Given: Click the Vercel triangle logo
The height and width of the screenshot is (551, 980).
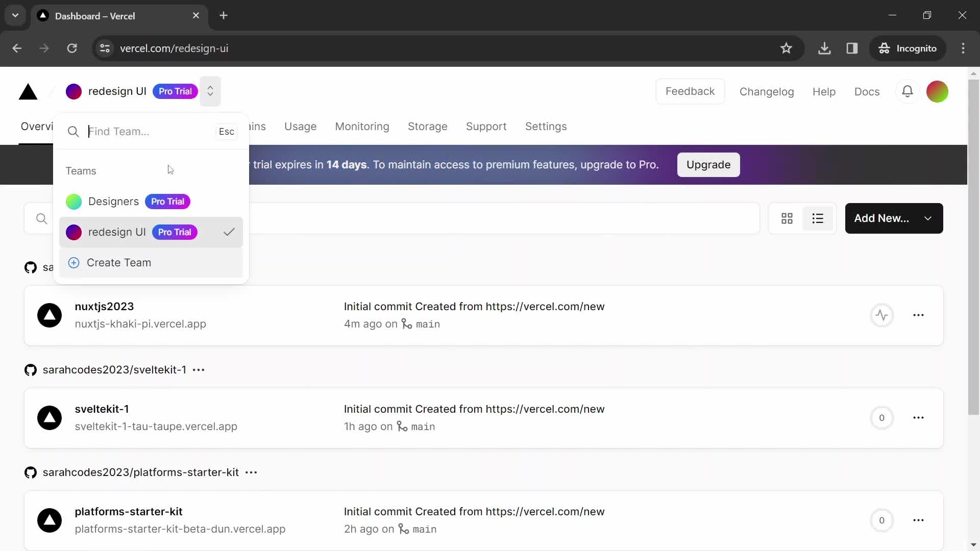Looking at the screenshot, I should coord(28,92).
